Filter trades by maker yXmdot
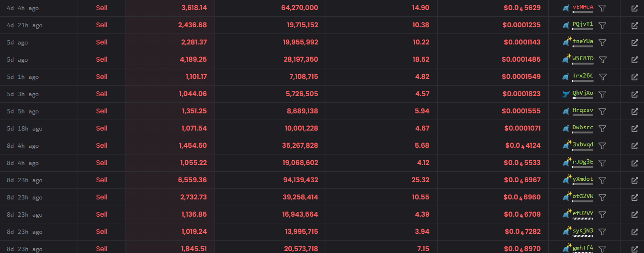The height and width of the screenshot is (253, 644). pos(603,180)
